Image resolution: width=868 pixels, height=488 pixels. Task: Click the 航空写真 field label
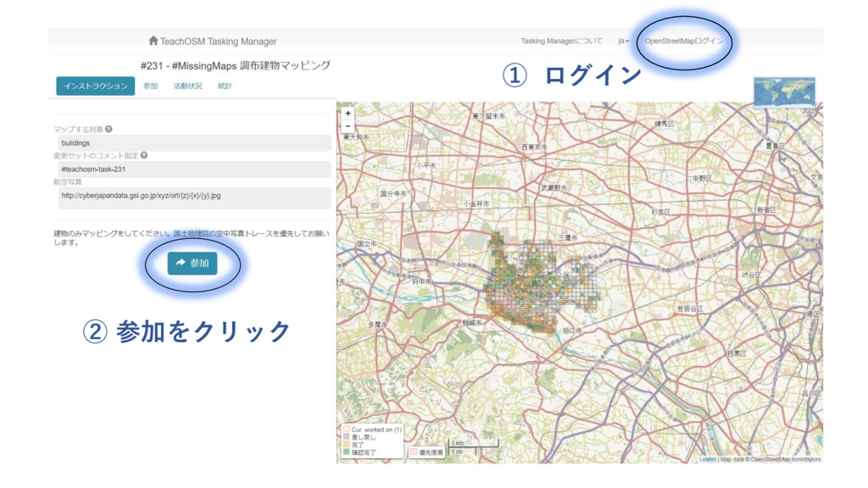68,182
